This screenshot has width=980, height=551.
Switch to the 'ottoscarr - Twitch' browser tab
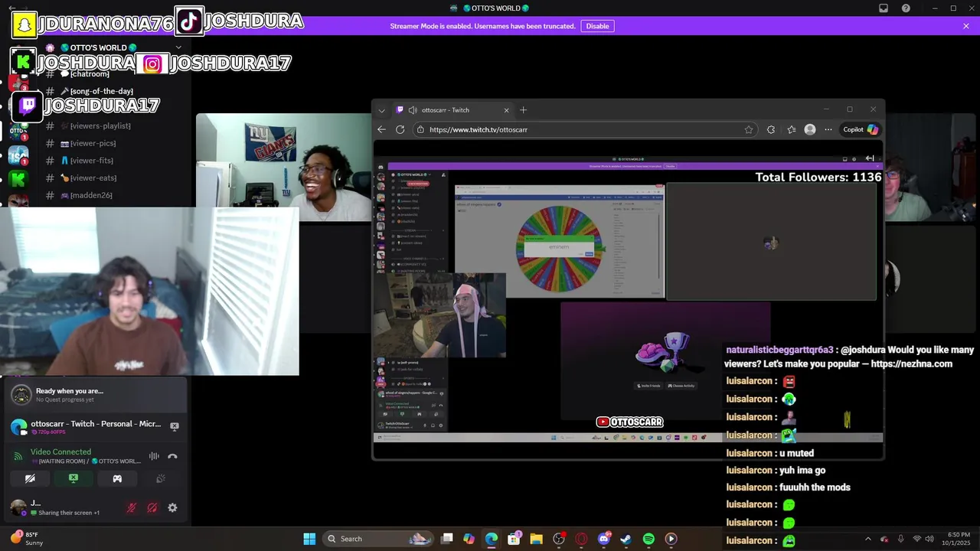coord(452,110)
